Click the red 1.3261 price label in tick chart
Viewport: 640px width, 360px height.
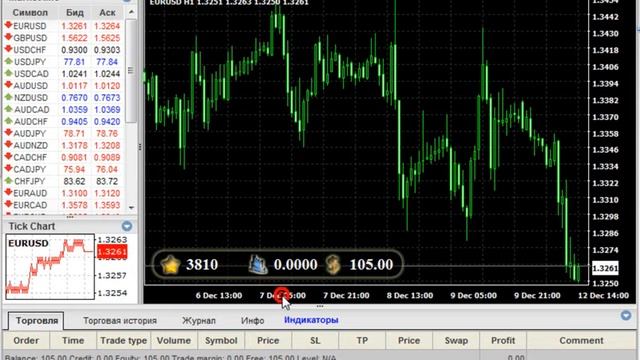pos(112,251)
